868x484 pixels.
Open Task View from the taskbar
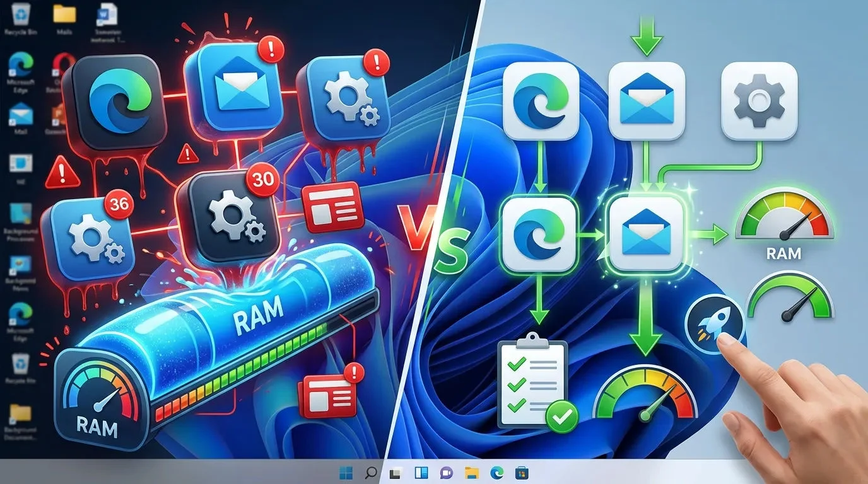[396, 473]
